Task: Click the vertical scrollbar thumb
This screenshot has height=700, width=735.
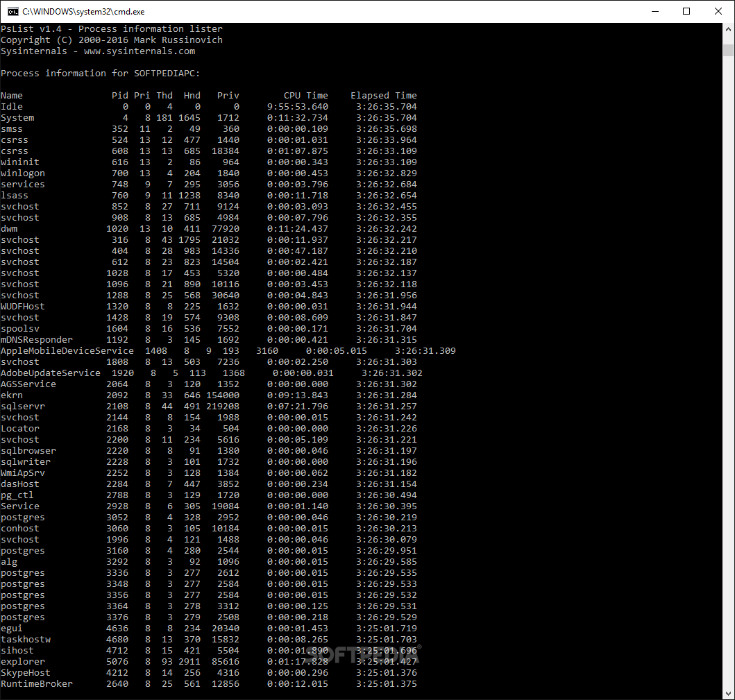Action: point(728,50)
